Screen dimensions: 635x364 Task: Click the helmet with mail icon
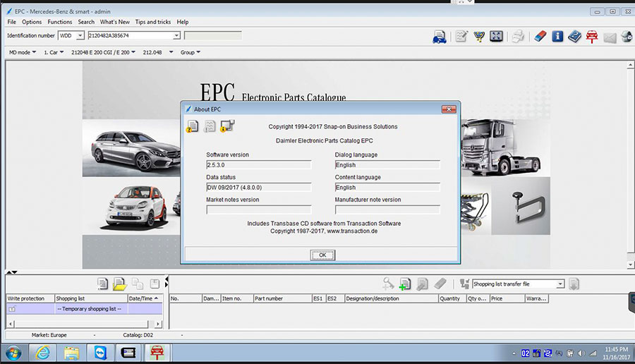(x=627, y=37)
